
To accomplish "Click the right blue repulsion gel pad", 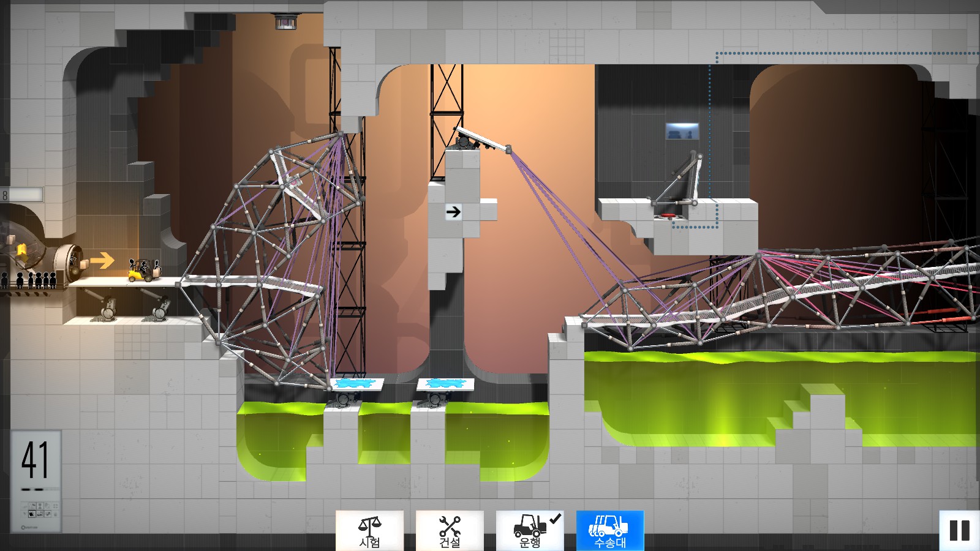I will 445,384.
